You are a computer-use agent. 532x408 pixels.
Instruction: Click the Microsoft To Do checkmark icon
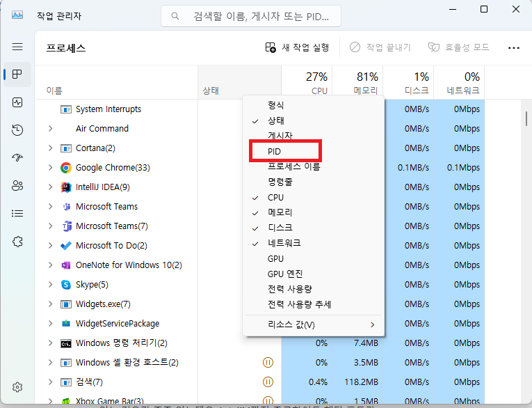[66, 246]
